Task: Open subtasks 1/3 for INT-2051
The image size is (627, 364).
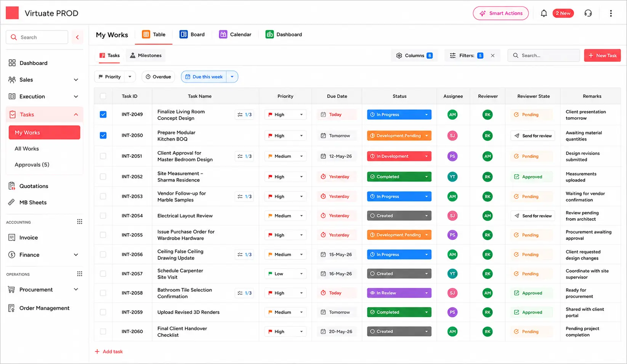Action: tap(244, 156)
